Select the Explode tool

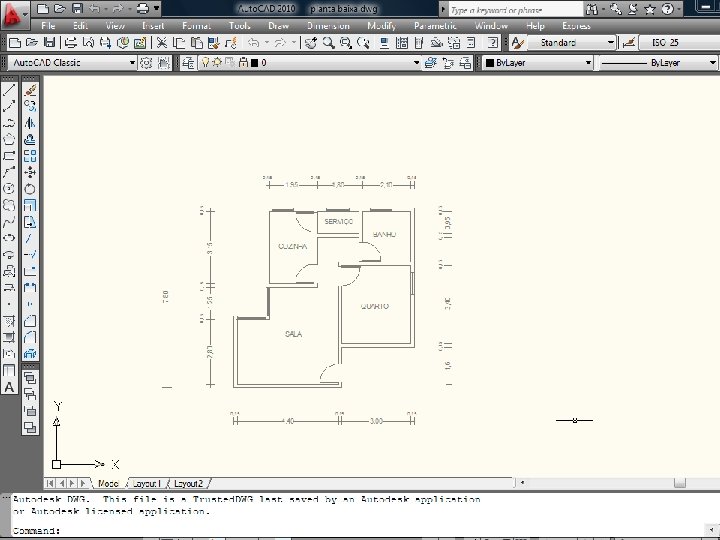click(30, 354)
